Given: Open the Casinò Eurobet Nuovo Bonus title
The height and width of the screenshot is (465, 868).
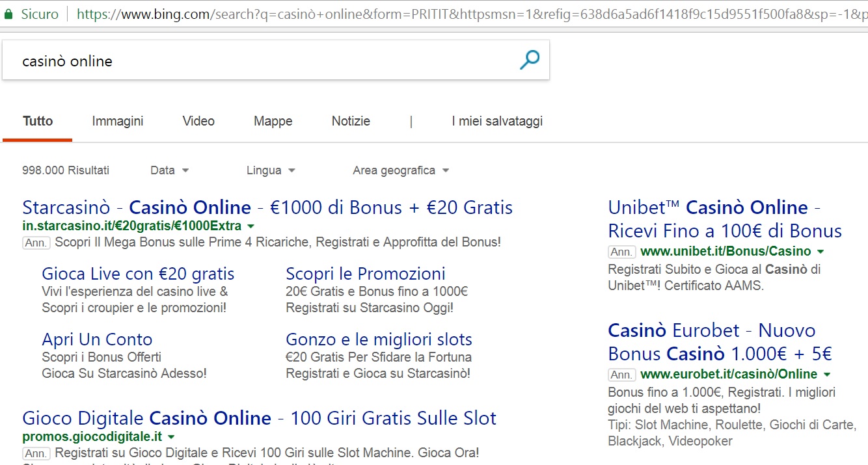Looking at the screenshot, I should [720, 342].
